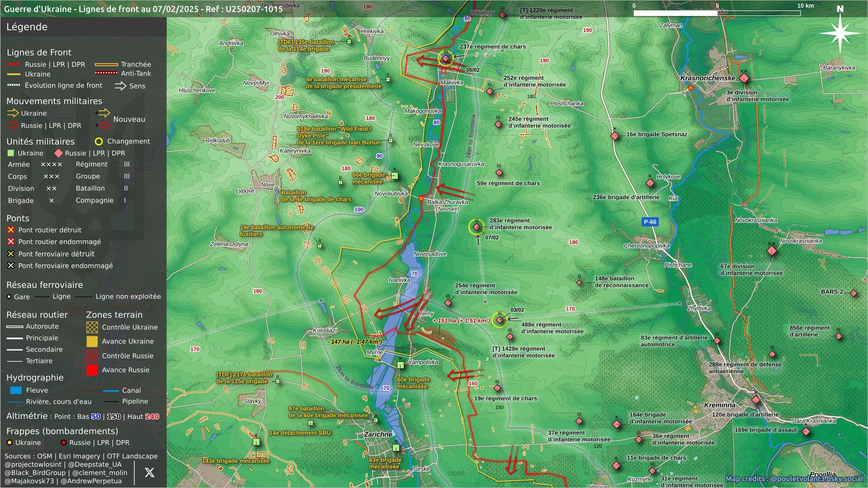The height and width of the screenshot is (488, 868).
Task: Click the 67e division d'infanterie unit diamond
Action: click(772, 251)
